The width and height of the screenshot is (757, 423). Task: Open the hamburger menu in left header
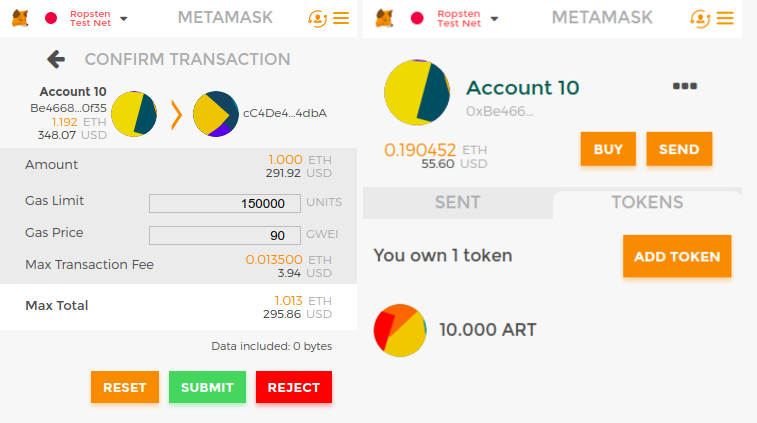[x=342, y=18]
